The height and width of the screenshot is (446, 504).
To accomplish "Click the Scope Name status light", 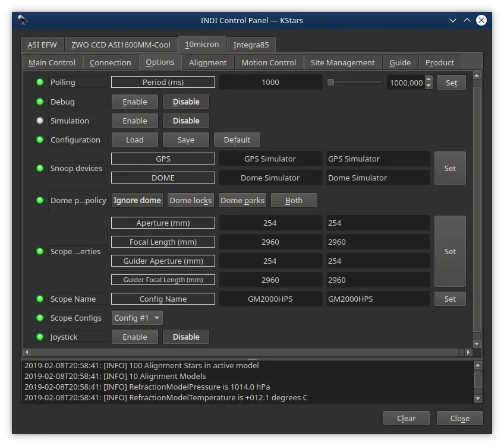I will tap(40, 299).
